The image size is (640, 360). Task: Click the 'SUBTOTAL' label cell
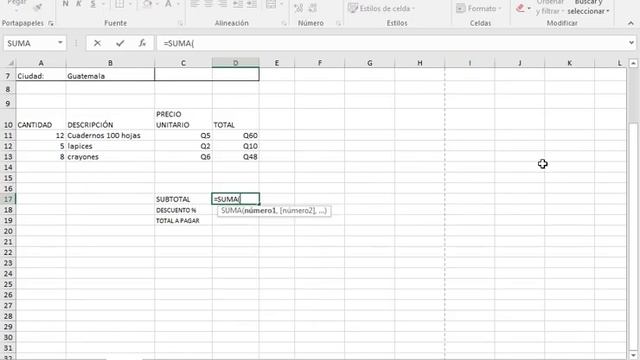[x=183, y=199]
